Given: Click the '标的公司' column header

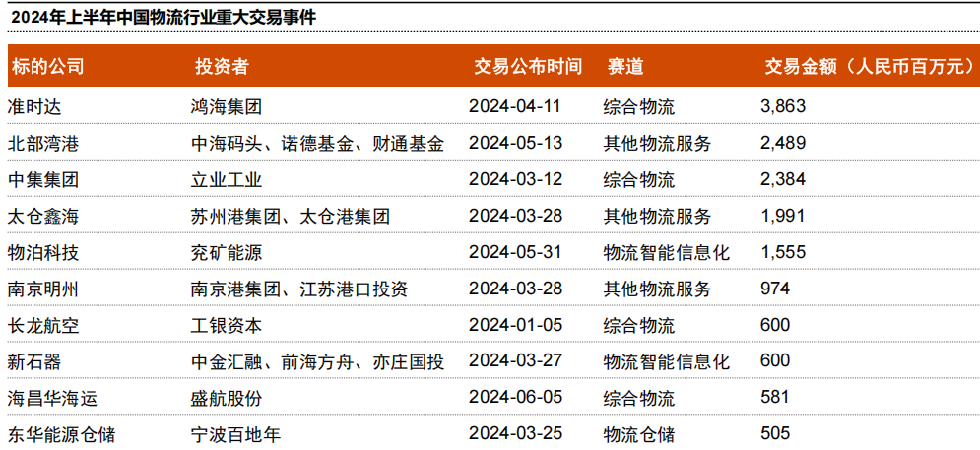Looking at the screenshot, I should (x=47, y=66).
